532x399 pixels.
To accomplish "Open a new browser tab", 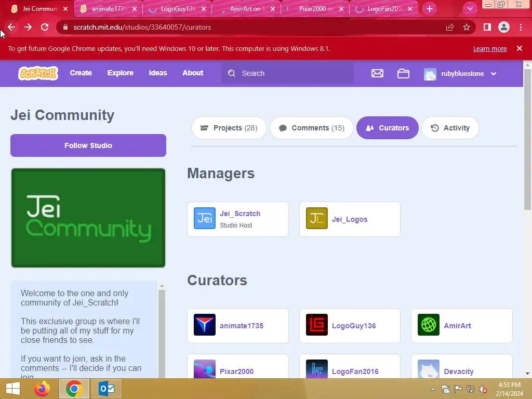I will [x=430, y=9].
